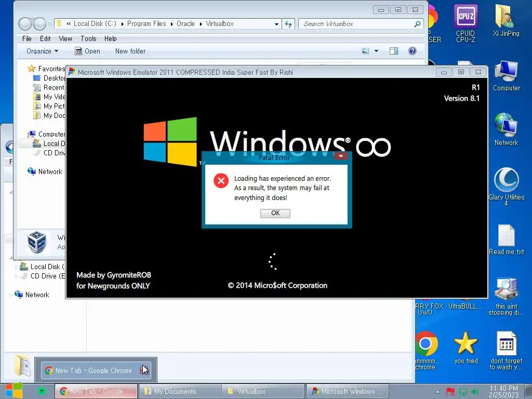The height and width of the screenshot is (399, 532).
Task: Open the Read me.txt file icon
Action: pos(506,240)
